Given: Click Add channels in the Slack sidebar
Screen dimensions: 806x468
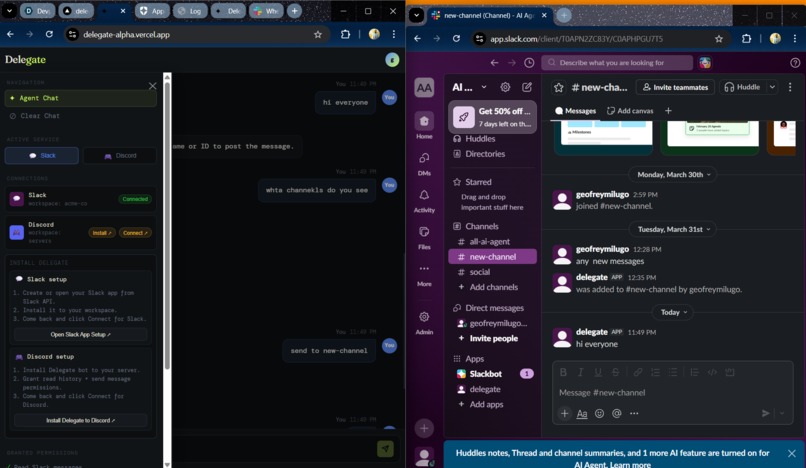Looking at the screenshot, I should [492, 287].
